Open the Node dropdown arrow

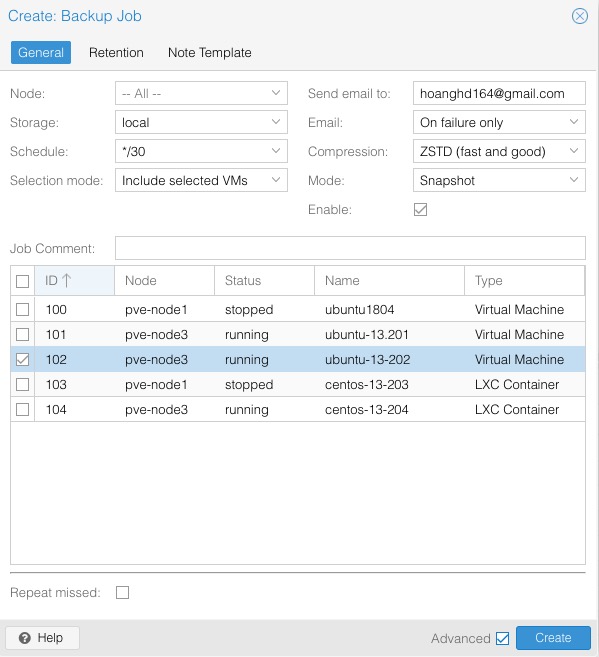pyautogui.click(x=276, y=93)
